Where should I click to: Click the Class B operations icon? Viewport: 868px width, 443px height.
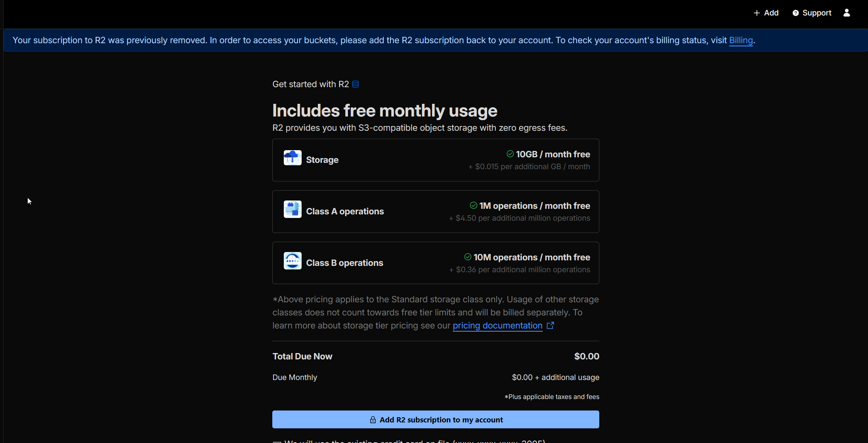[293, 261]
